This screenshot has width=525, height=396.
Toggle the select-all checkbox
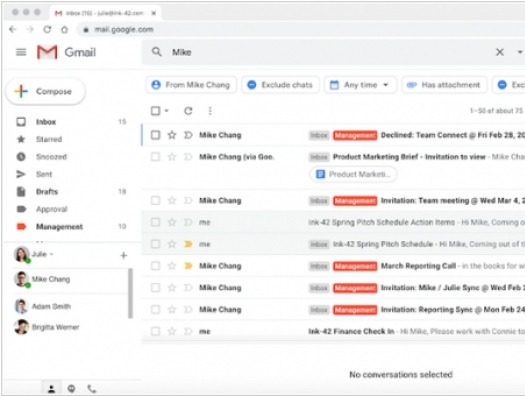point(155,111)
